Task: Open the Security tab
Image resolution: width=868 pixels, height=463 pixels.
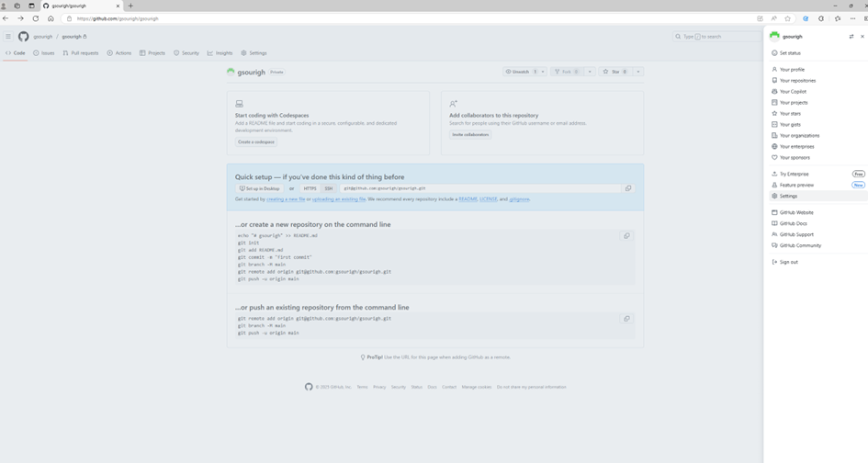Action: 186,53
